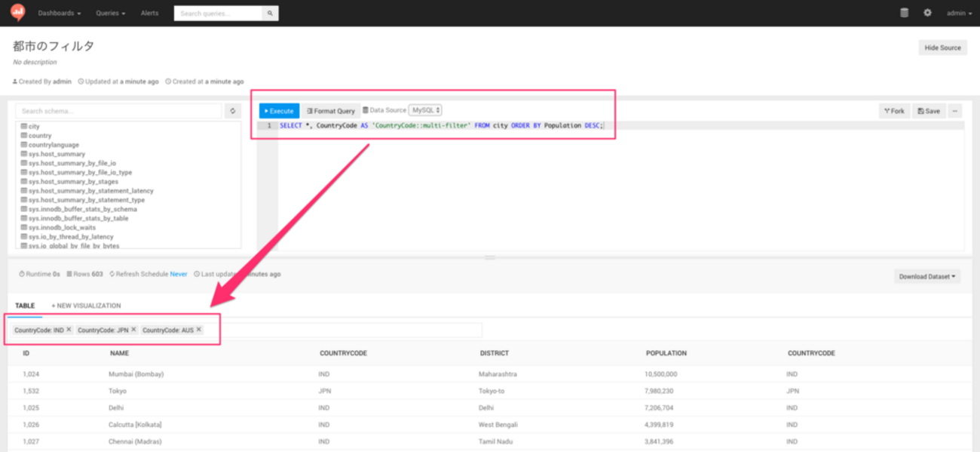Click the Never refresh schedule link

179,274
